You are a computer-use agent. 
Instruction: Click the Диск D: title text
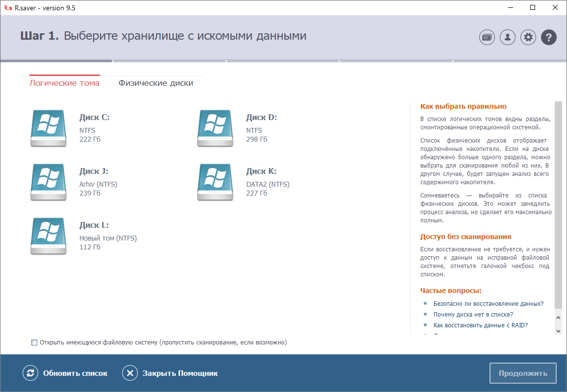(x=261, y=118)
